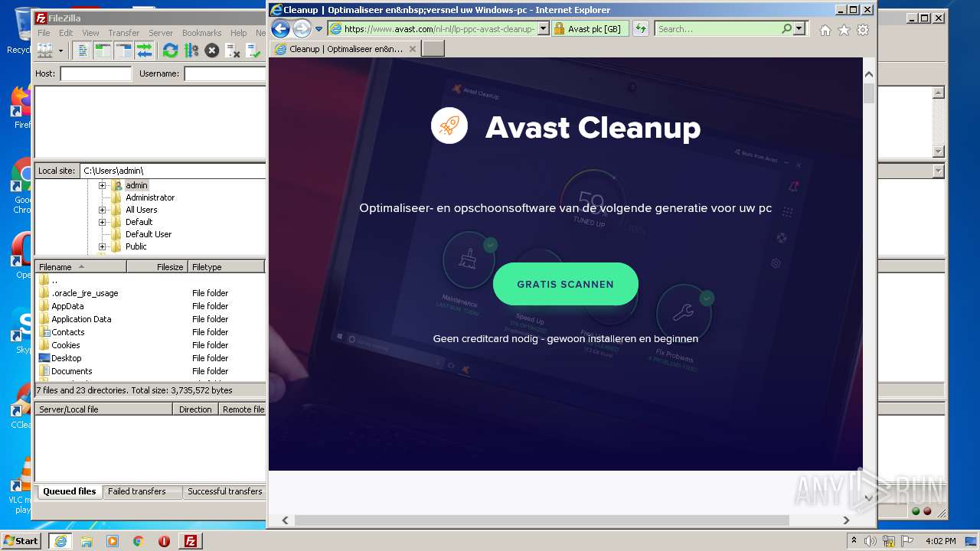The height and width of the screenshot is (551, 980).
Task: Select the .oracle_jre_usage folder row
Action: 150,293
